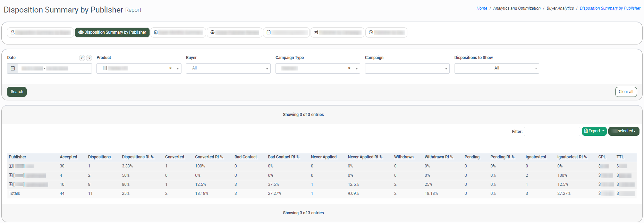Expand the second publisher row with 4 accepted
Screen dimensions: 644x223
point(11,175)
